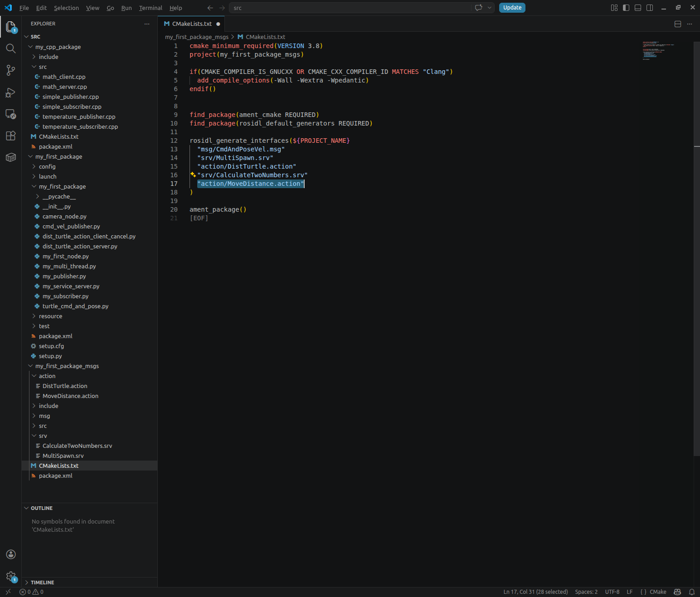This screenshot has height=597, width=700.
Task: Click the Ln 17, Col 31 status
Action: [x=535, y=592]
